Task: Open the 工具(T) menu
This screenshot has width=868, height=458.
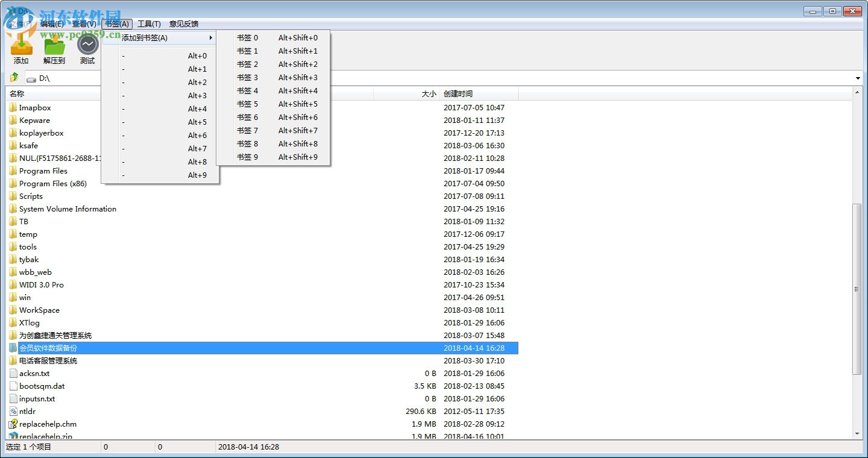Action: click(x=149, y=24)
